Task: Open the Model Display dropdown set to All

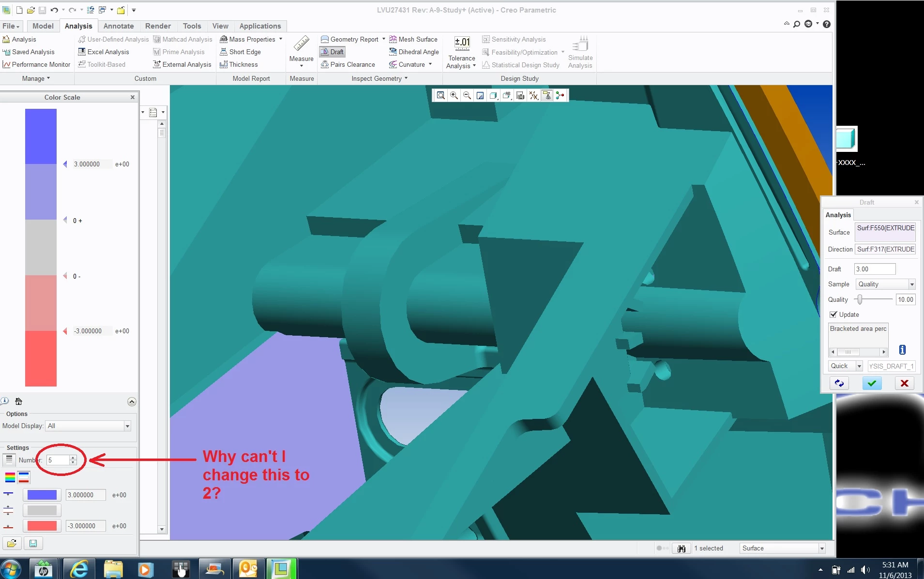Action: [x=88, y=426]
